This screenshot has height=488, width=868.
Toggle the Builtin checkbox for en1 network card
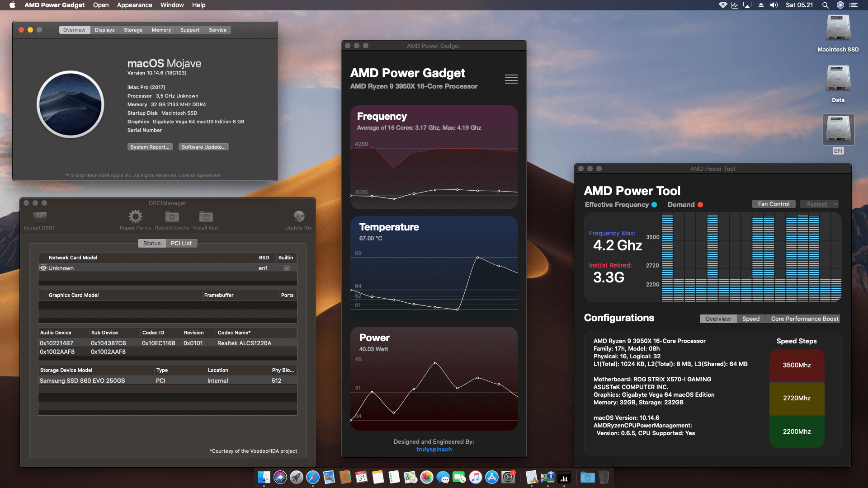pyautogui.click(x=286, y=267)
